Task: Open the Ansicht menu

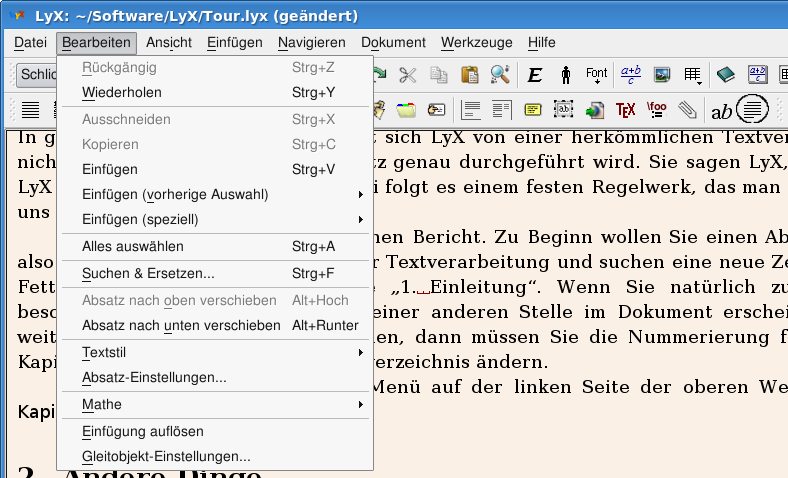Action: click(169, 43)
